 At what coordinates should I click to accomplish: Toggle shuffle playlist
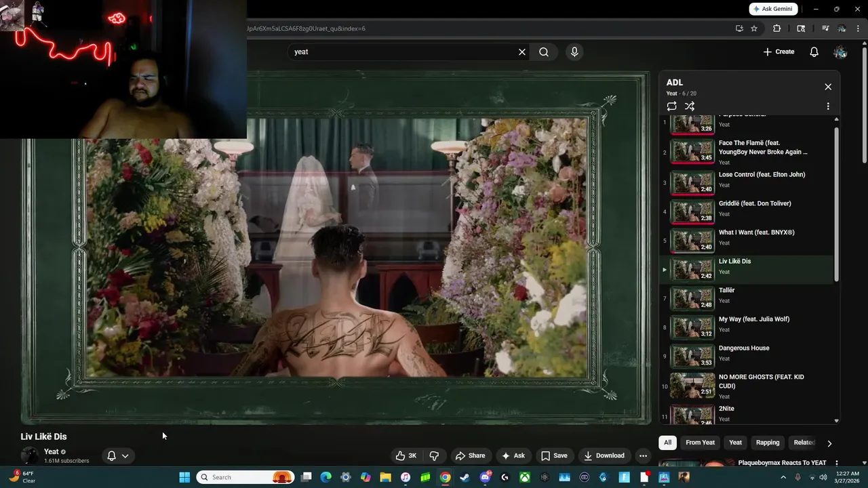coord(690,106)
